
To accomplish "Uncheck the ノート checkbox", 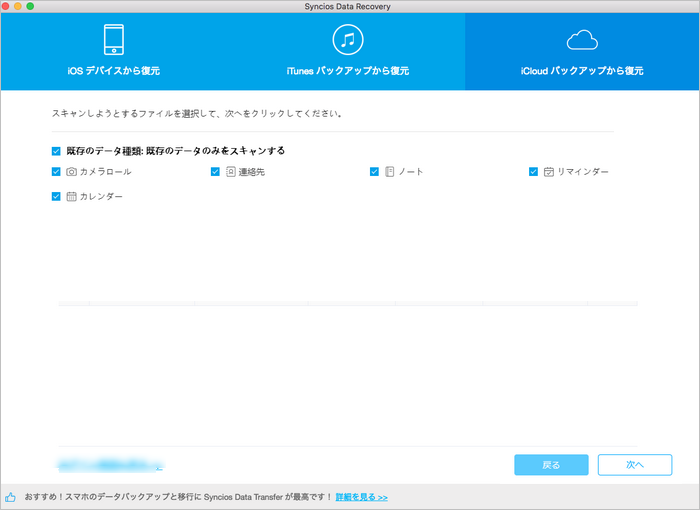I will tap(374, 171).
